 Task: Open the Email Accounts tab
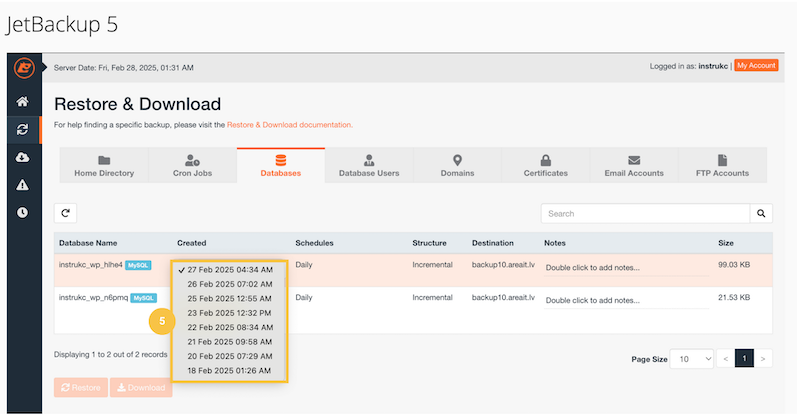634,166
